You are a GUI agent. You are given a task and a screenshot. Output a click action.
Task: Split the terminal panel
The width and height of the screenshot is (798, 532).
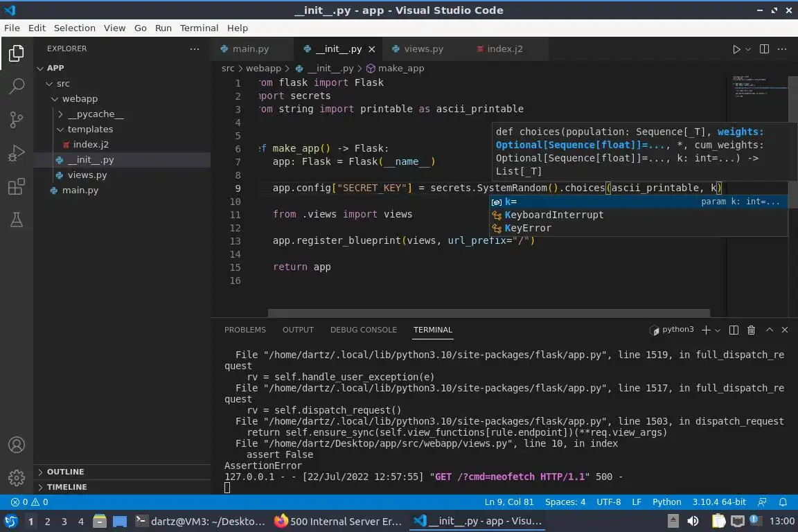coord(734,330)
